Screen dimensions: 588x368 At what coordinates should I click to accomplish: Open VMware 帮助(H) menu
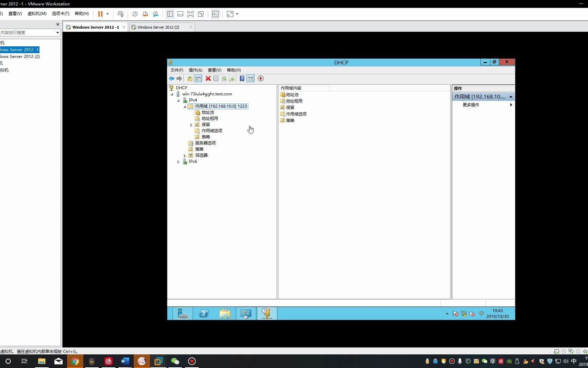(82, 14)
